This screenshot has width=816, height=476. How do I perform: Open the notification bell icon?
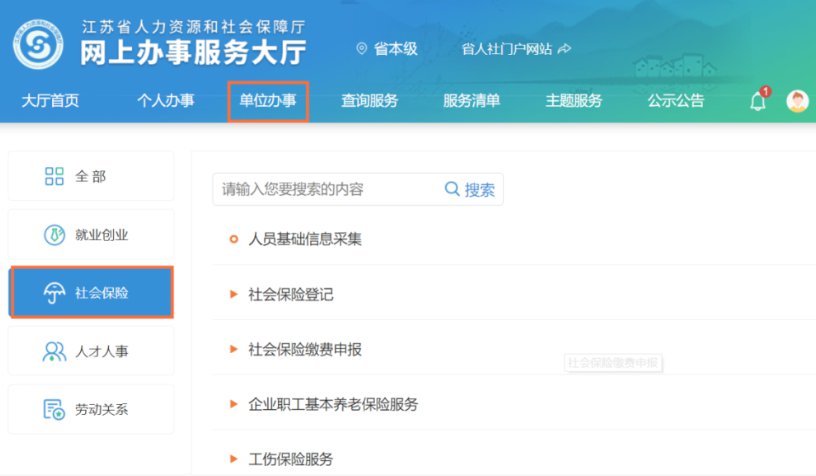pos(758,100)
